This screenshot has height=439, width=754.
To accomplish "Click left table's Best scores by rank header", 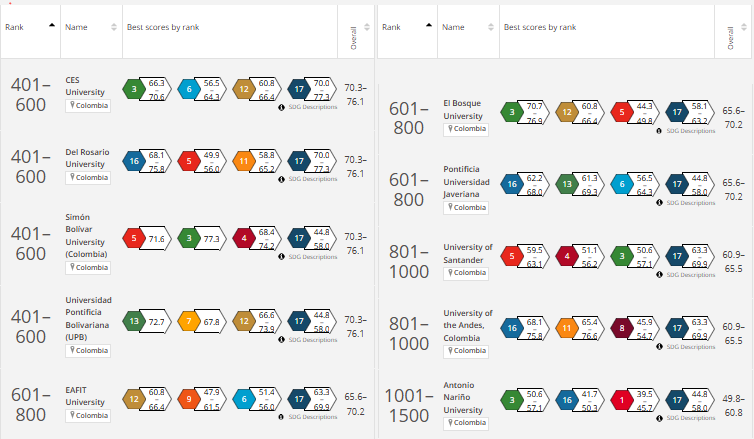I will (163, 27).
